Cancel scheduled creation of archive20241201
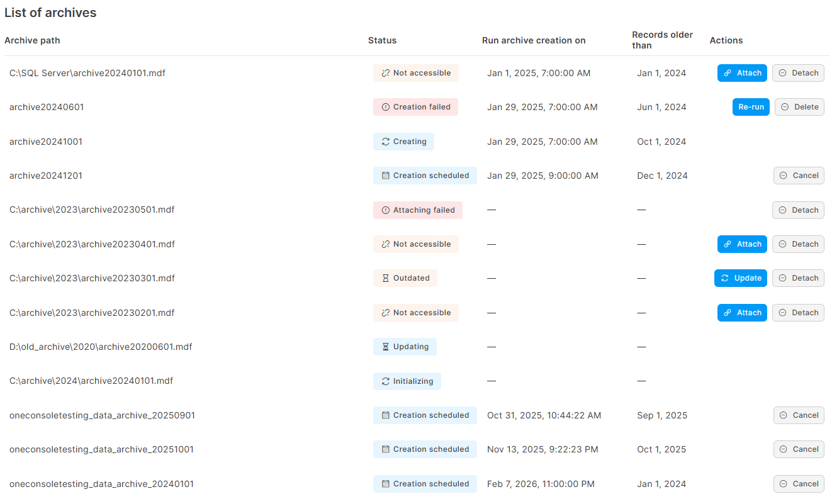 [x=799, y=176]
